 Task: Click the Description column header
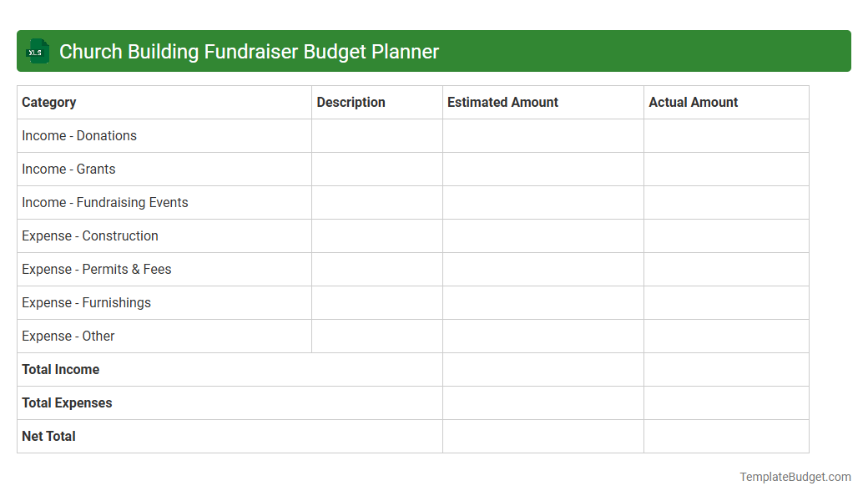[351, 102]
